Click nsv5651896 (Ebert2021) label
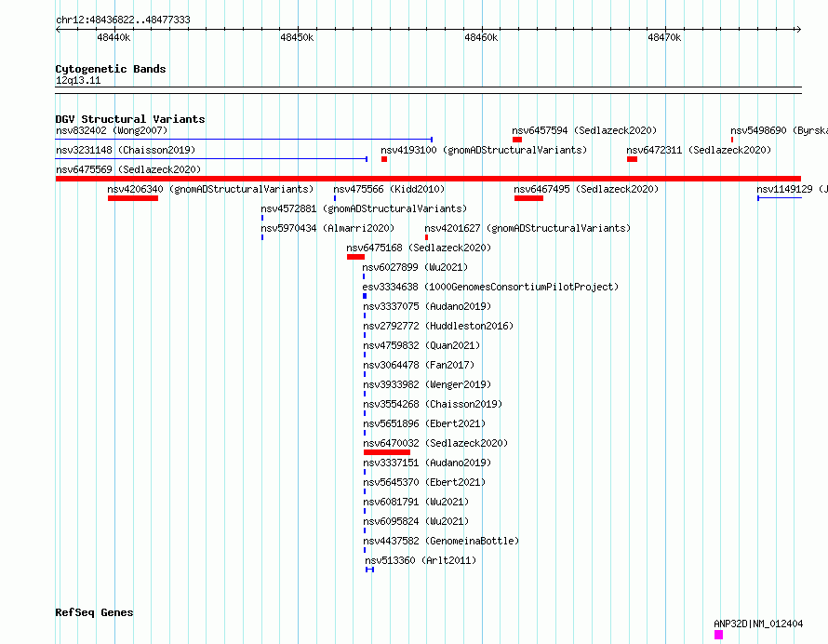The image size is (828, 644). (424, 423)
